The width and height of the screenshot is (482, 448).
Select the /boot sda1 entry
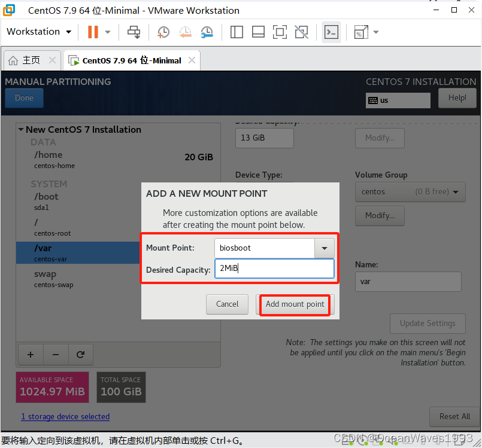pyautogui.click(x=78, y=202)
